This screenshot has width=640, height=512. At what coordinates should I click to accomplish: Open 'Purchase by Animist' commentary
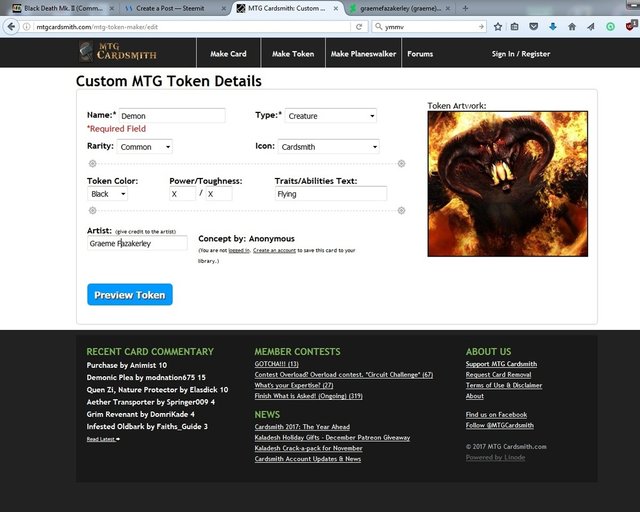click(x=127, y=365)
